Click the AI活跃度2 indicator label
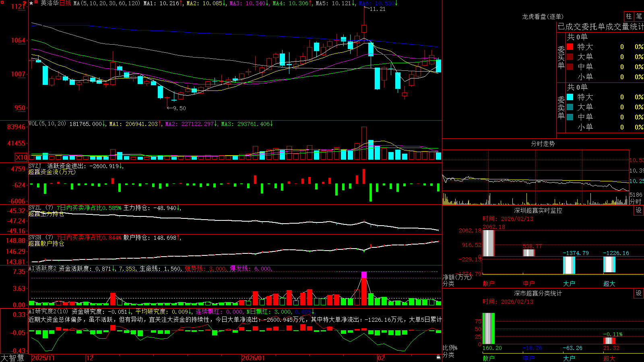Viewport: 644px width, 362px height. pyautogui.click(x=43, y=269)
